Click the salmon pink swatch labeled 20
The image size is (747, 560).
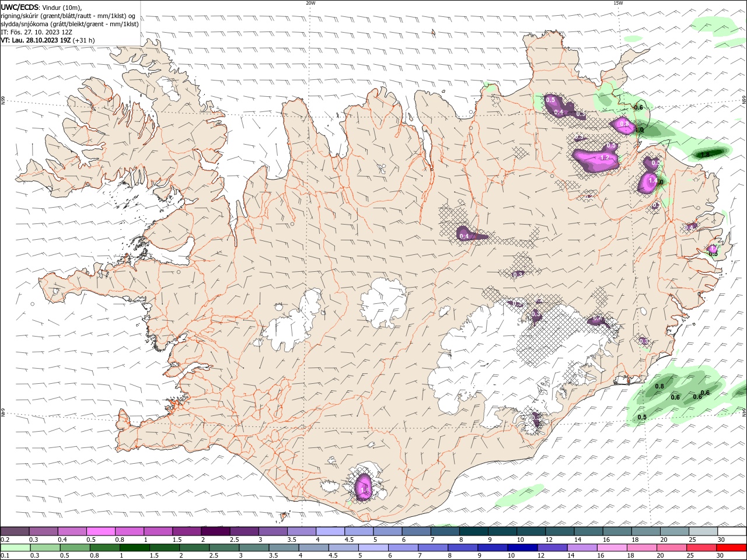(672, 548)
